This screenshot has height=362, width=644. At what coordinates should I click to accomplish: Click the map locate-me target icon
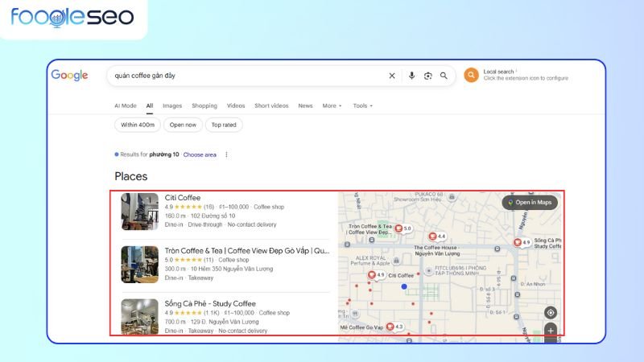coord(550,312)
